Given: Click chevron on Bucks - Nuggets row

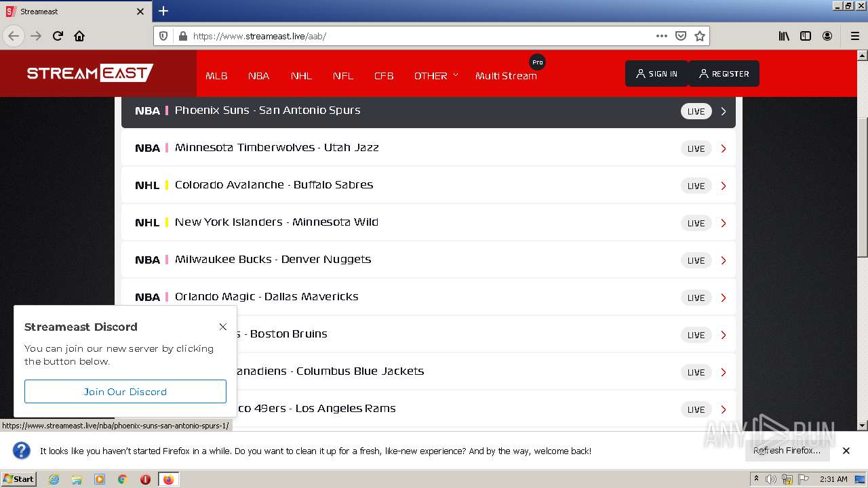Looking at the screenshot, I should pyautogui.click(x=724, y=260).
